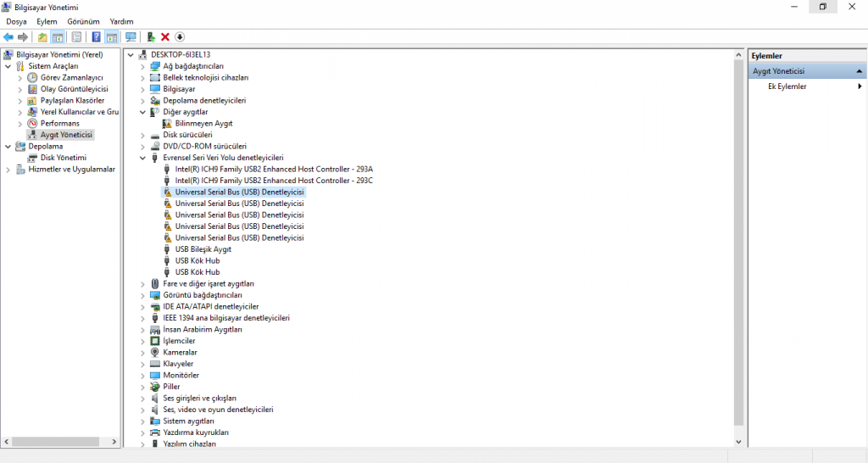Click the forward arrow toolbar icon

23,37
